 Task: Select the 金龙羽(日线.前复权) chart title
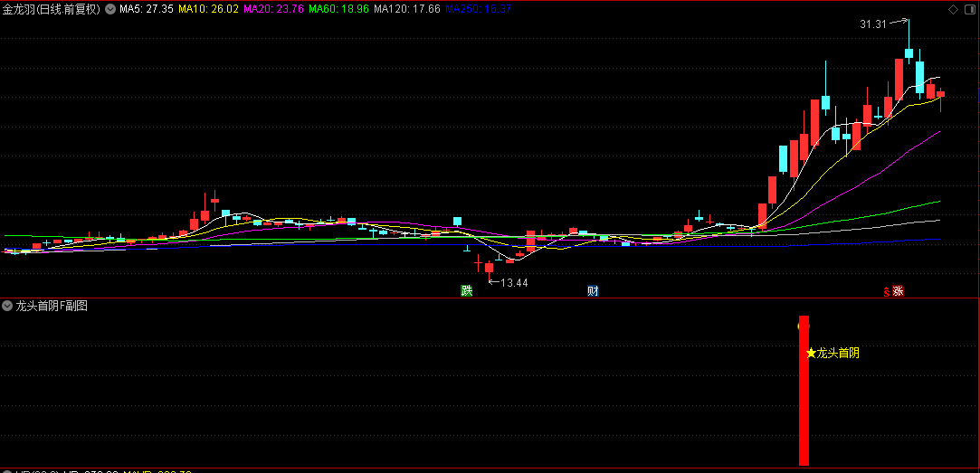click(52, 9)
